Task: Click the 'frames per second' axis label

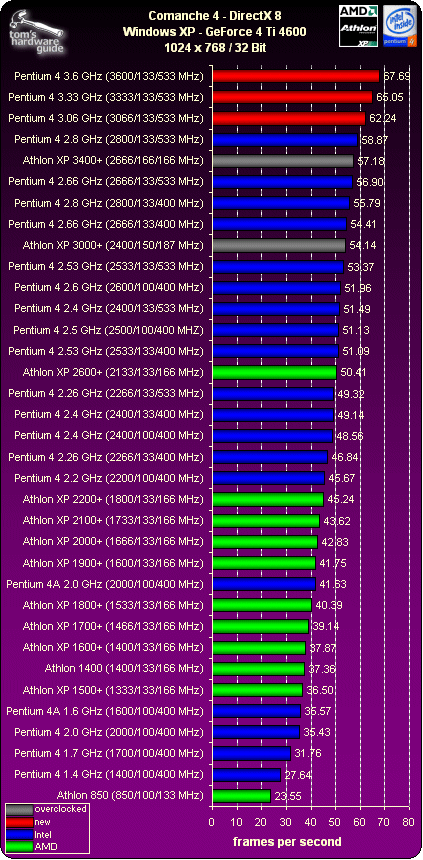Action: coord(287,841)
